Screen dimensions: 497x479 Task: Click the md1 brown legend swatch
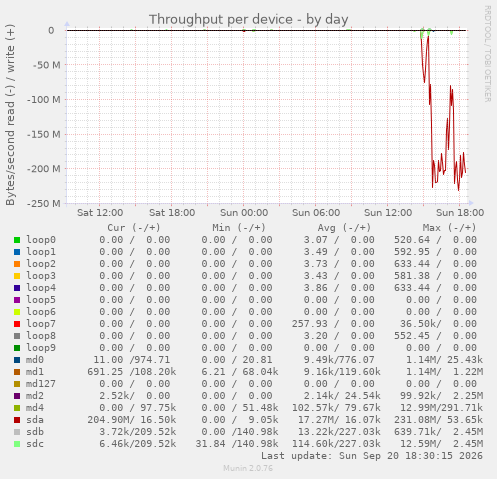click(x=17, y=372)
